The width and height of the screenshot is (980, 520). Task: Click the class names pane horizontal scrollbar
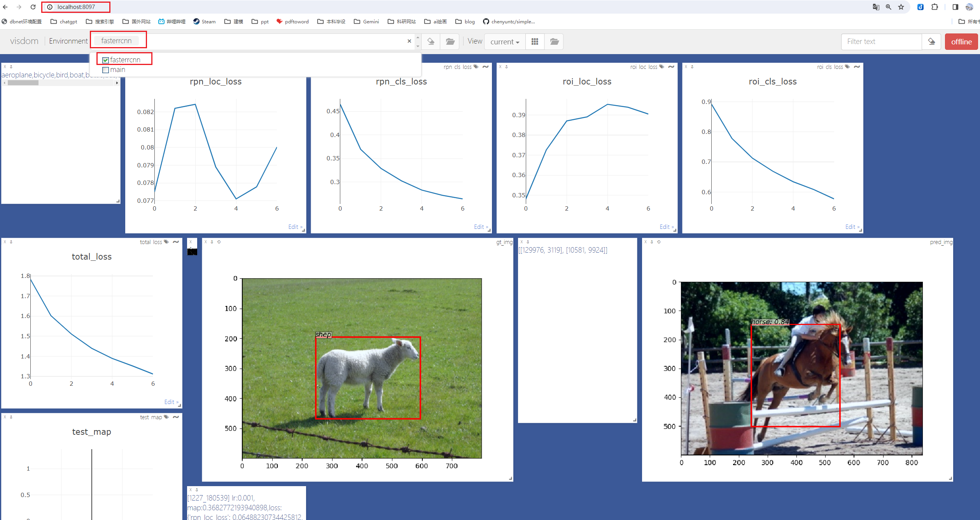click(23, 83)
